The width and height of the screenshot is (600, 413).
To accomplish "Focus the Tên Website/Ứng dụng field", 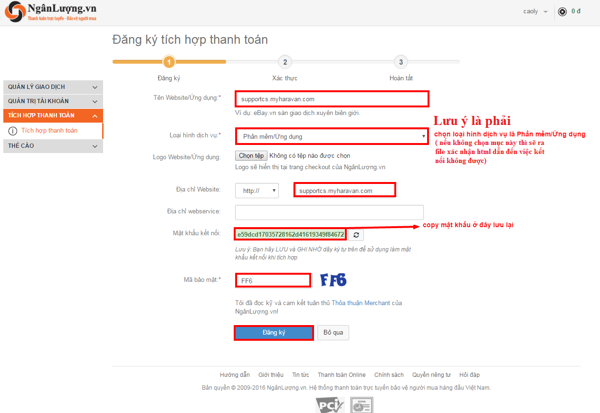I will tap(332, 99).
